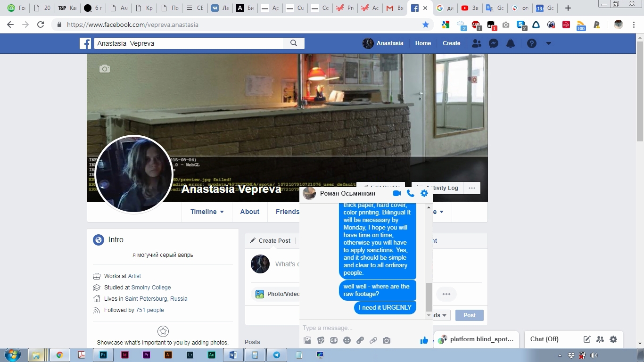Image resolution: width=644 pixels, height=362 pixels.
Task: Click the search magnifier button
Action: click(x=294, y=43)
